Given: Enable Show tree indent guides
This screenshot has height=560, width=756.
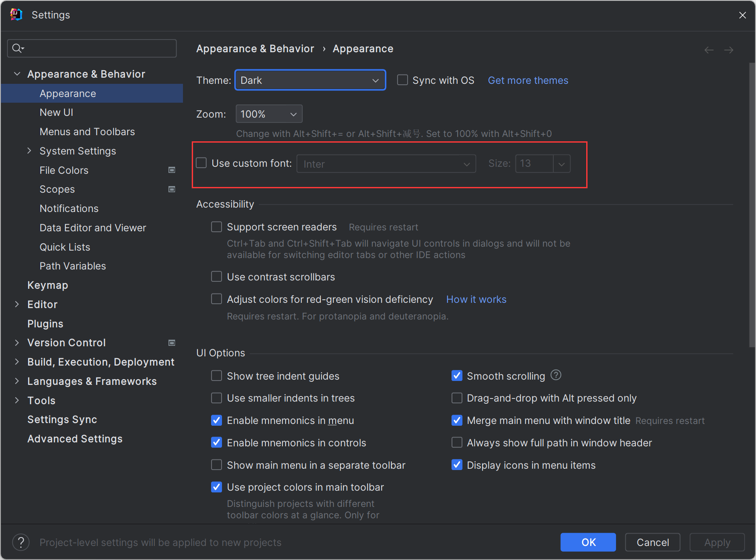Looking at the screenshot, I should [x=216, y=376].
